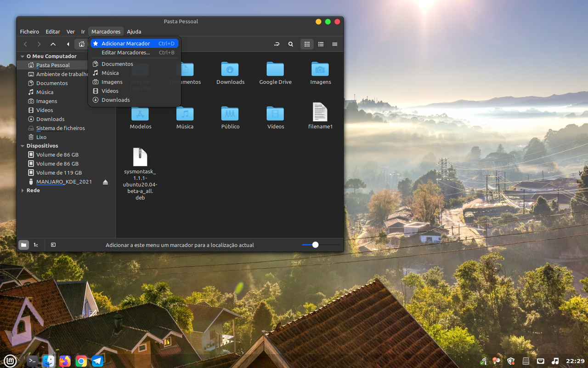Collapse the Dispositivos section
The height and width of the screenshot is (368, 588).
coord(23,146)
